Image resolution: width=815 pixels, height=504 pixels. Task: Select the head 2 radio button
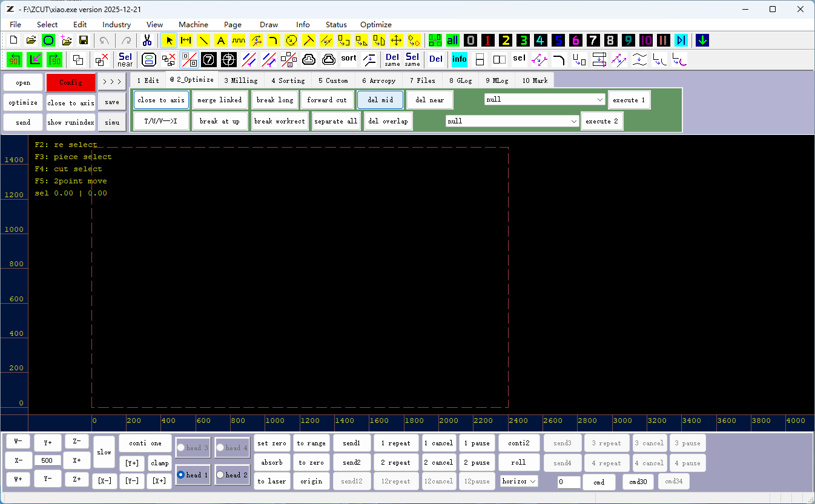click(x=233, y=475)
